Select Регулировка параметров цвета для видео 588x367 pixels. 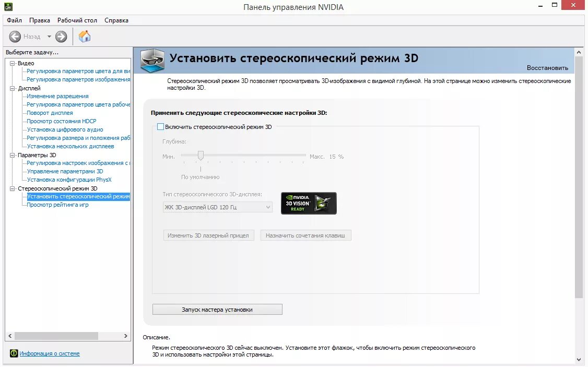click(x=78, y=71)
